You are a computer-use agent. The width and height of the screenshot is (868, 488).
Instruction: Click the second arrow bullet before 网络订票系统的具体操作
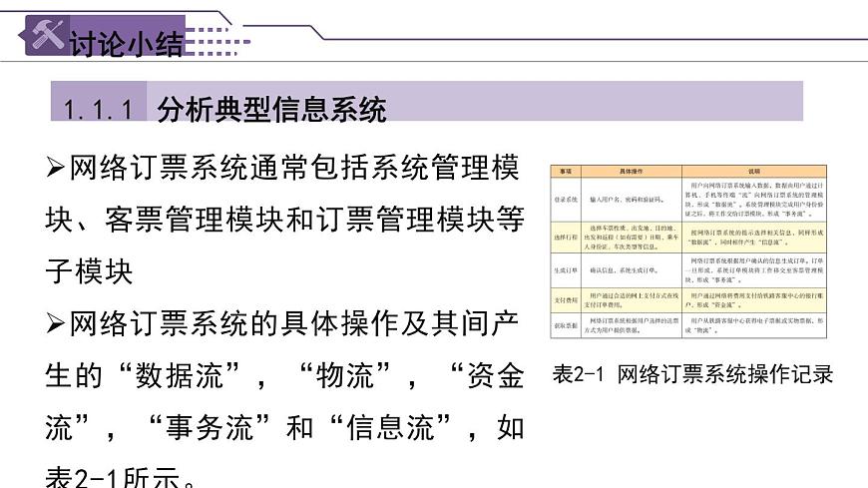(55, 323)
